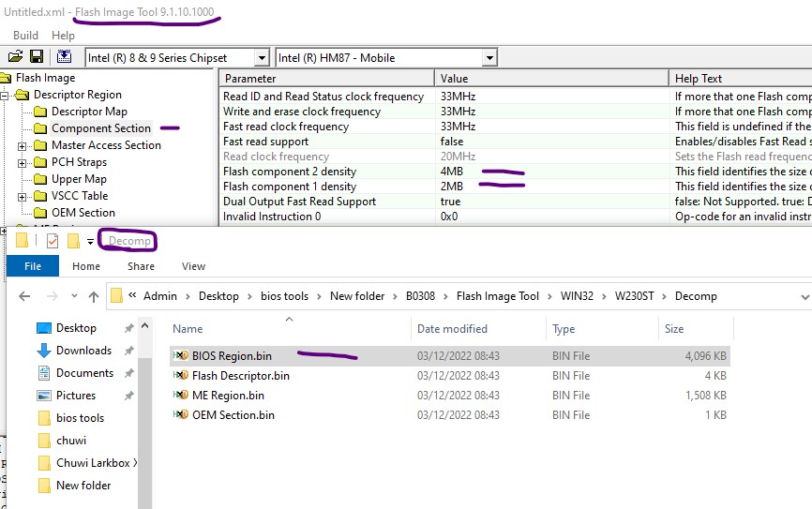Select 'Flash component 2 density' parameter
Screen dimensions: 812x509
pyautogui.click(x=290, y=172)
